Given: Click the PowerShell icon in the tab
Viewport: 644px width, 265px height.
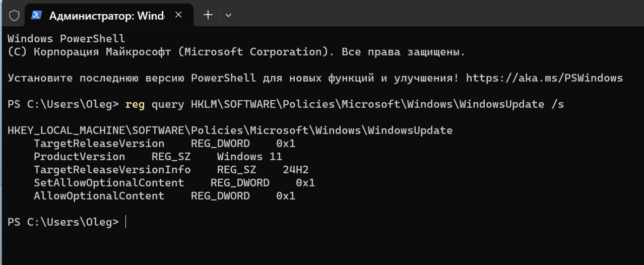Looking at the screenshot, I should (x=37, y=15).
